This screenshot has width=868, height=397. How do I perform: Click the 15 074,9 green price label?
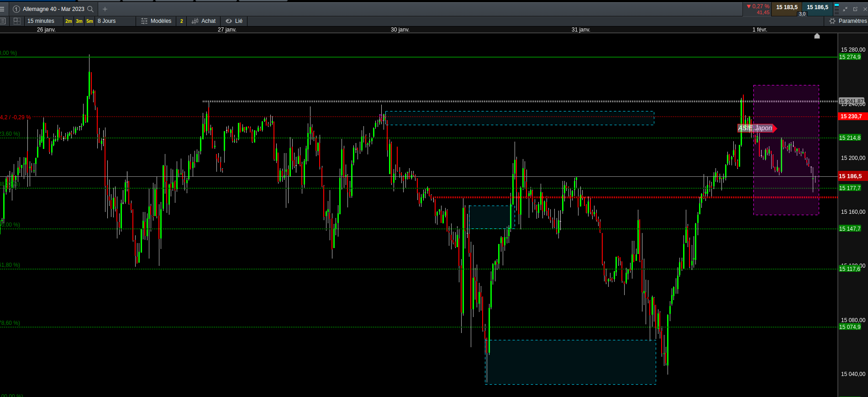[x=850, y=327]
